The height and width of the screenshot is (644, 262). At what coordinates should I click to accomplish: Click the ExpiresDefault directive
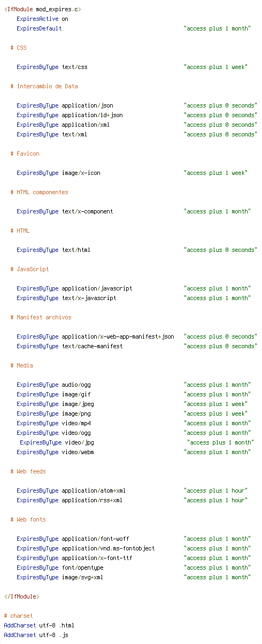[133, 28]
